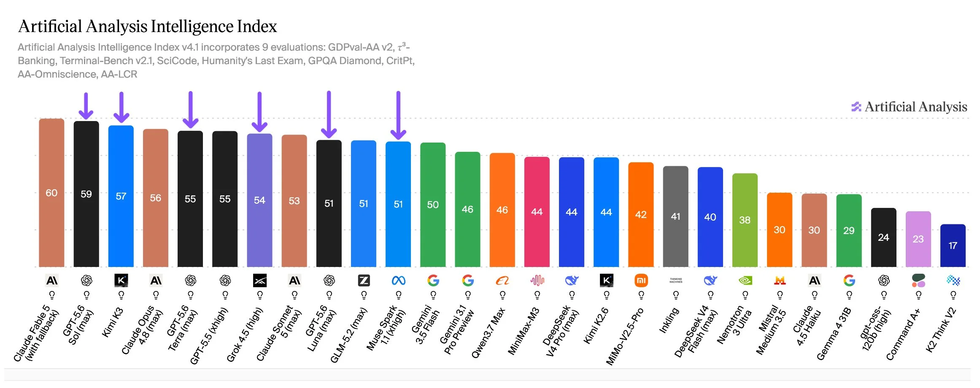Click the Kimi K3 logo icon

click(x=121, y=280)
